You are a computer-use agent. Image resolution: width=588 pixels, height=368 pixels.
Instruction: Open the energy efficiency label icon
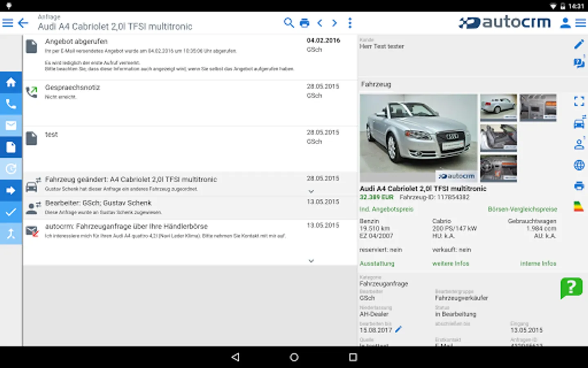coord(579,206)
